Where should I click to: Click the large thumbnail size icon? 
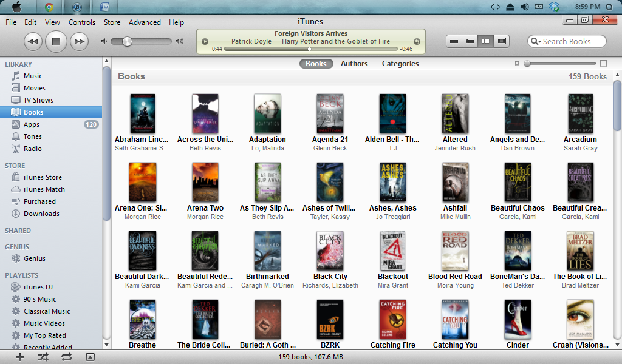(x=603, y=63)
